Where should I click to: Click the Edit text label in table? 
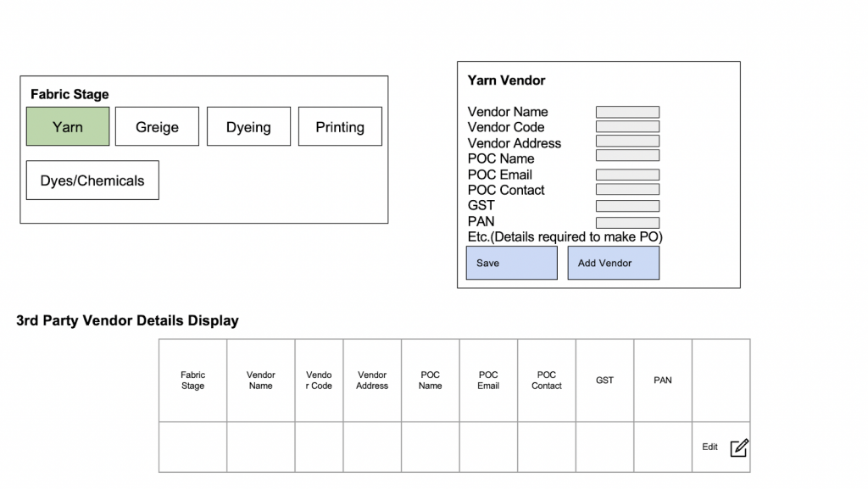tap(709, 447)
